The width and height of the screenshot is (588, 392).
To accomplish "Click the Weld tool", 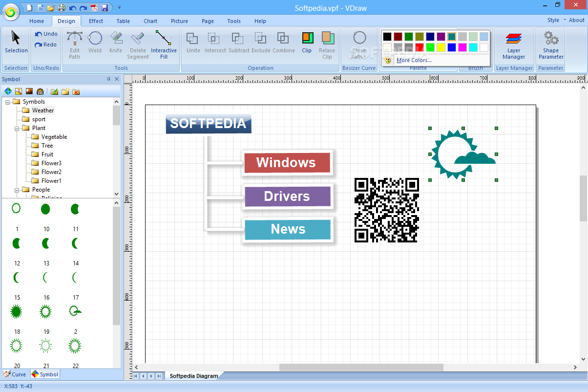I will (x=95, y=42).
